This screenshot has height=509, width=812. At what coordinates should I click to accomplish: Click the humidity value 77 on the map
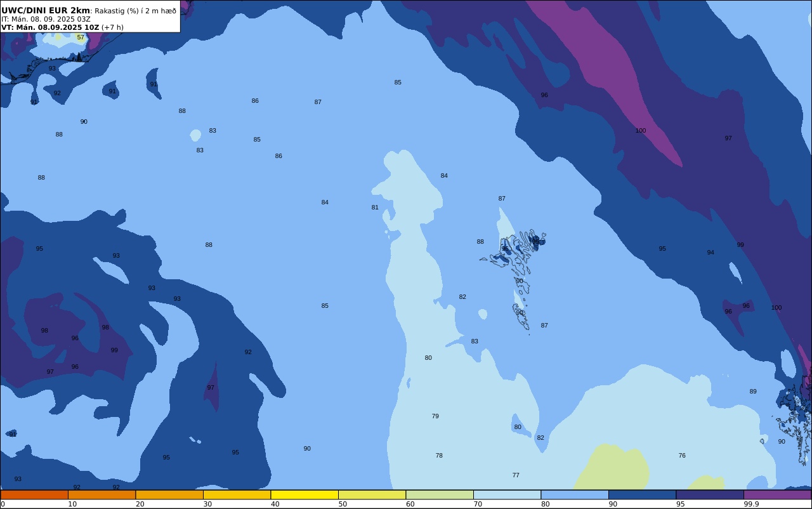tap(516, 475)
